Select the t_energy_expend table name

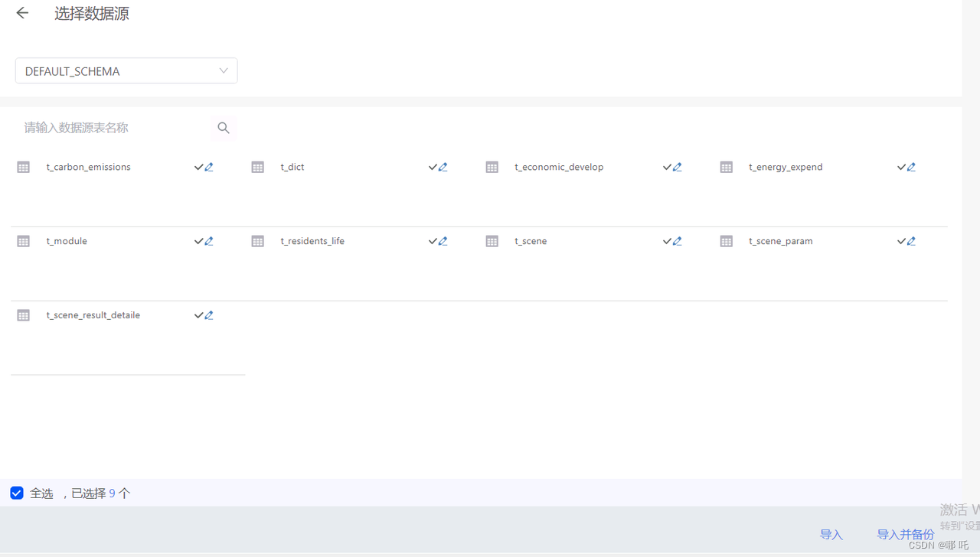786,167
